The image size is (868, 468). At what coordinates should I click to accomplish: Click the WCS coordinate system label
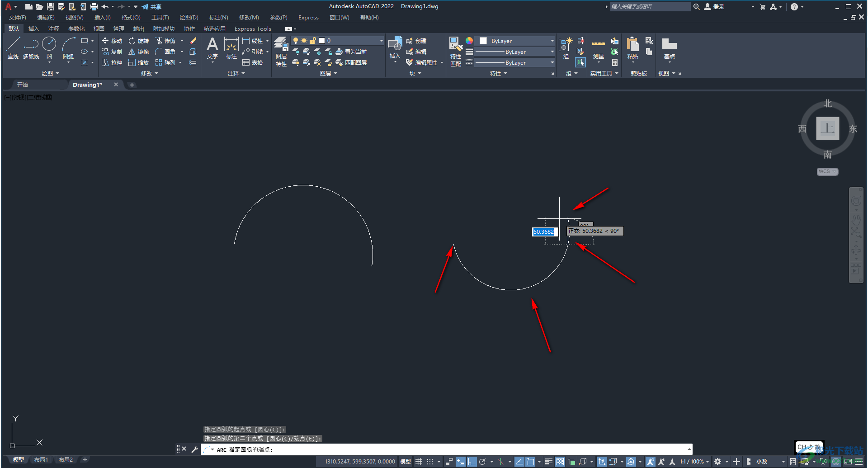[x=827, y=171]
